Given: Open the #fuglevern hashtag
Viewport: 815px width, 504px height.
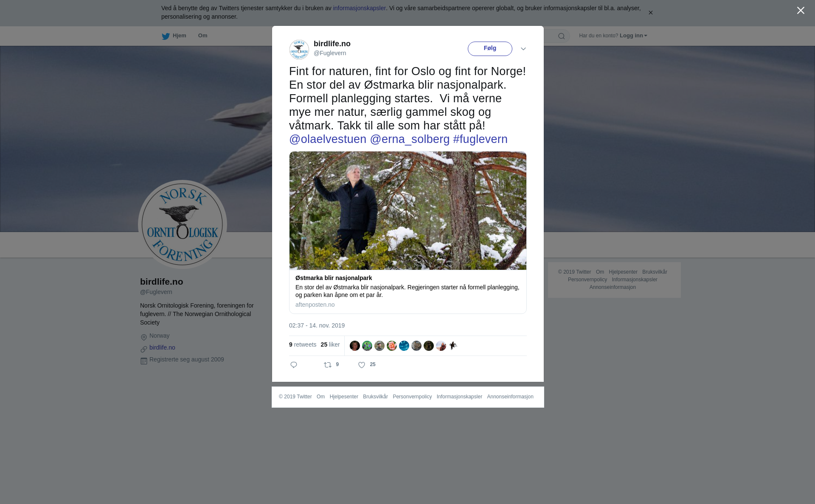Looking at the screenshot, I should [x=480, y=139].
